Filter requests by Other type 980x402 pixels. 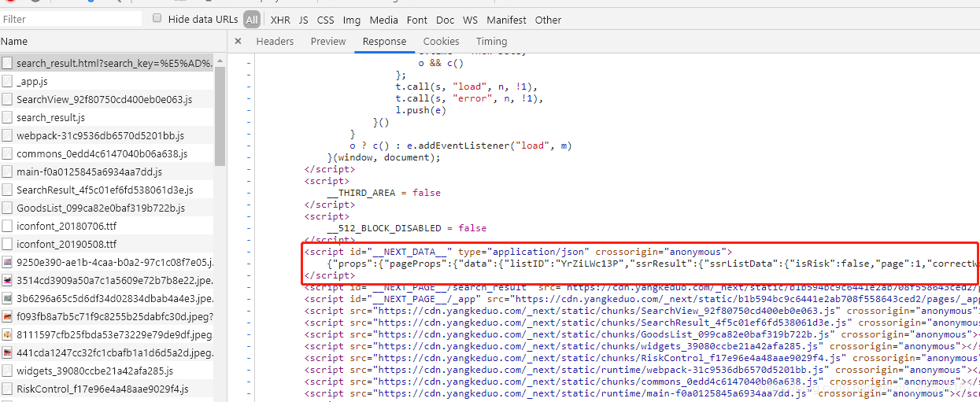click(x=548, y=20)
